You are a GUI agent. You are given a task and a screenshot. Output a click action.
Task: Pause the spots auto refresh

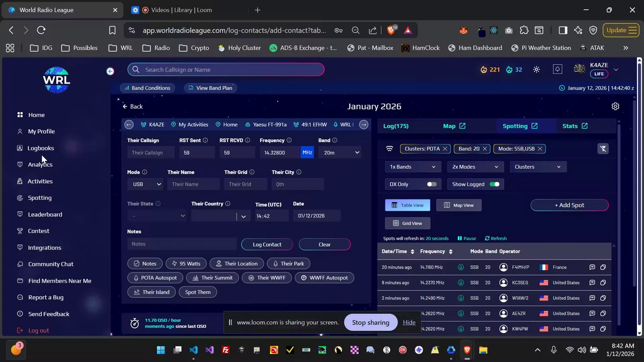coord(466,238)
